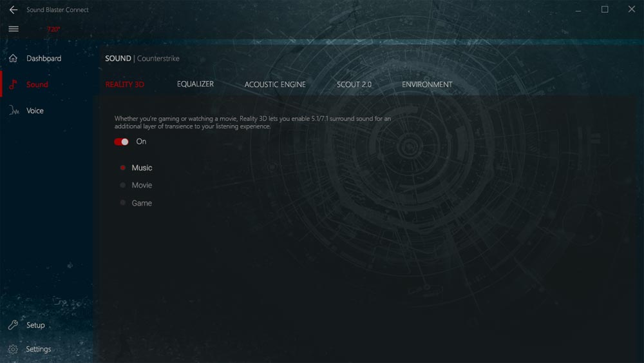Click the Dashboard home icon
644x363 pixels.
click(13, 59)
